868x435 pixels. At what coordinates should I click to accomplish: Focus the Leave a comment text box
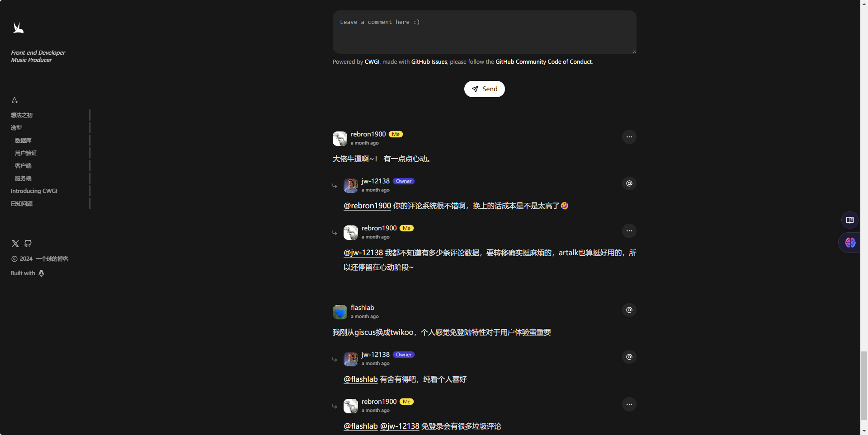point(484,32)
